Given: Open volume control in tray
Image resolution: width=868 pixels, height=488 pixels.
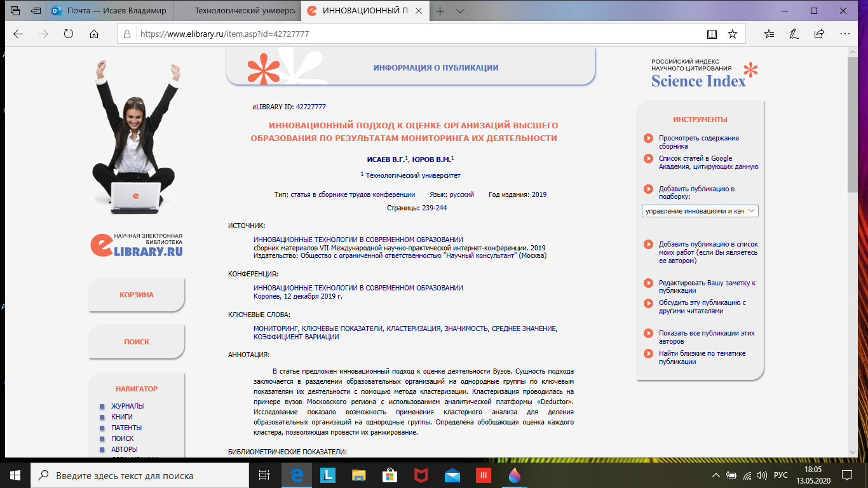Looking at the screenshot, I should [x=761, y=475].
